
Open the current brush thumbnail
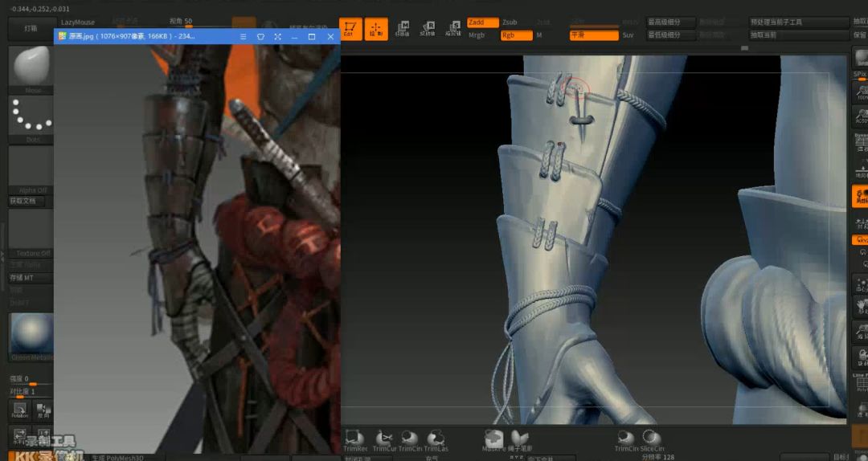pyautogui.click(x=31, y=66)
